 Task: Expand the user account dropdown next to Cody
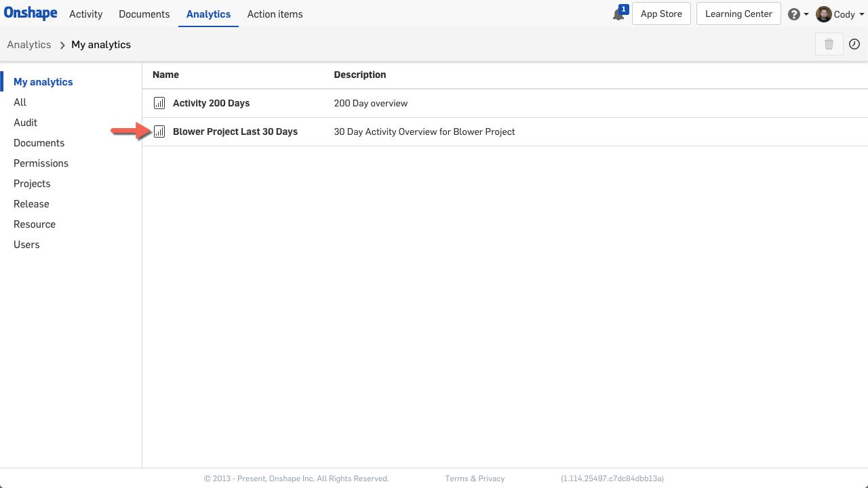pos(863,14)
